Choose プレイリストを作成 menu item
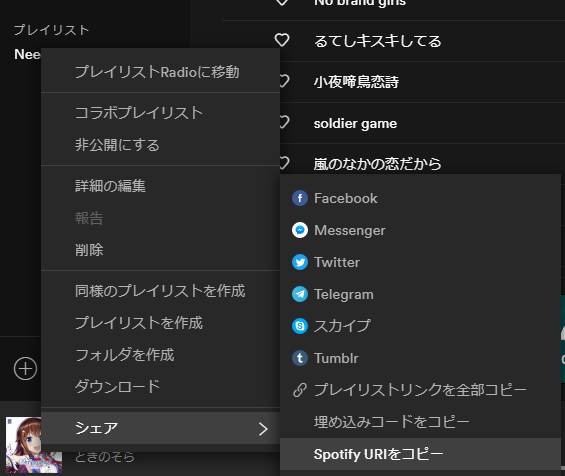The height and width of the screenshot is (476, 565). tap(160, 323)
